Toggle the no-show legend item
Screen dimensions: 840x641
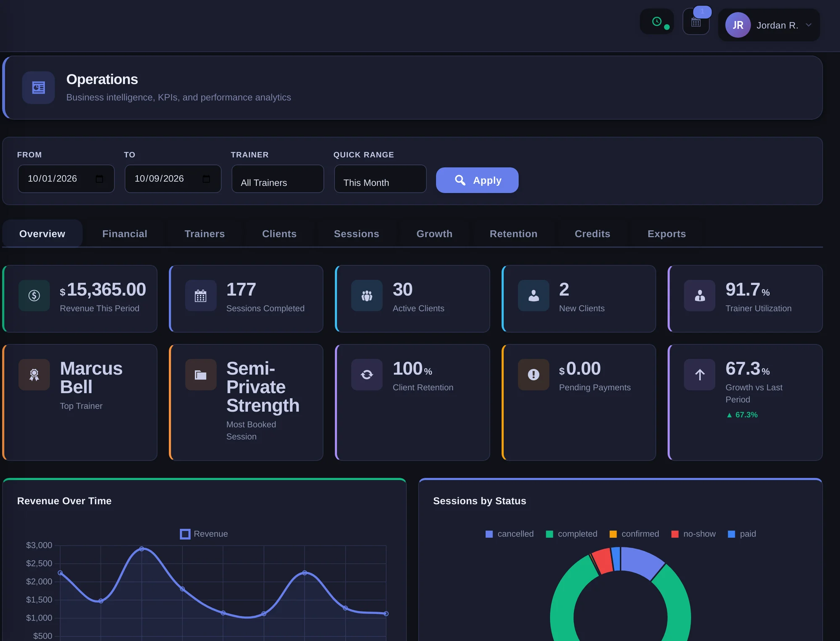[x=693, y=534]
